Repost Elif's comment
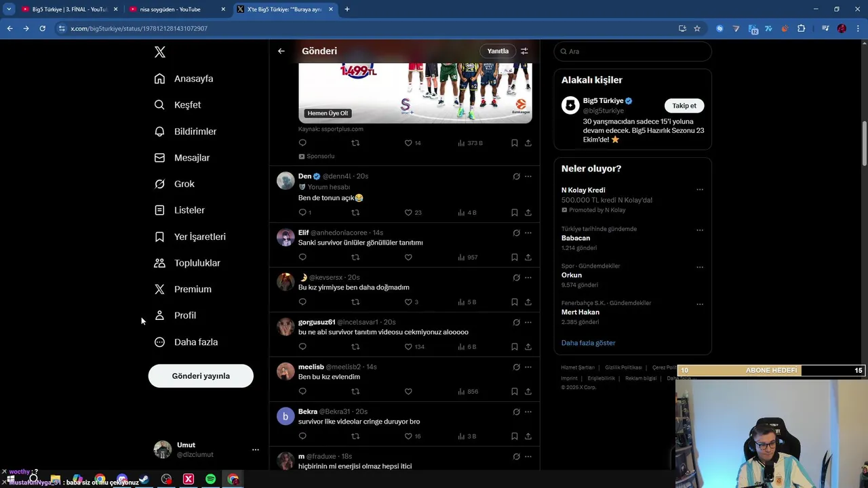868x488 pixels. (x=355, y=258)
